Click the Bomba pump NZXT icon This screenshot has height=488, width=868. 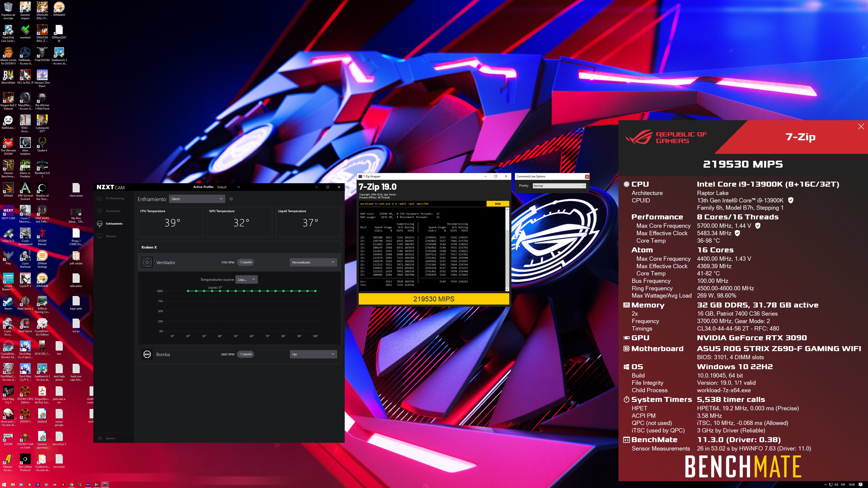[x=147, y=354]
